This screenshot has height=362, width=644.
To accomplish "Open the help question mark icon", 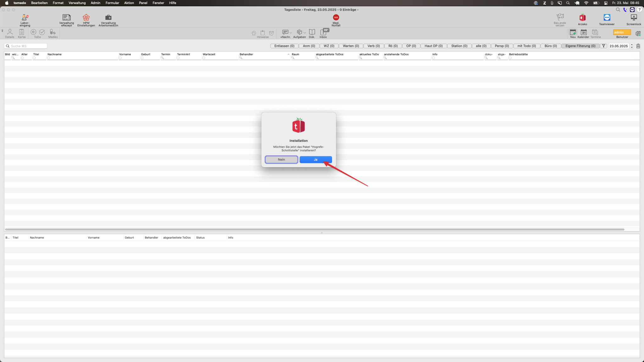I will click(x=639, y=10).
